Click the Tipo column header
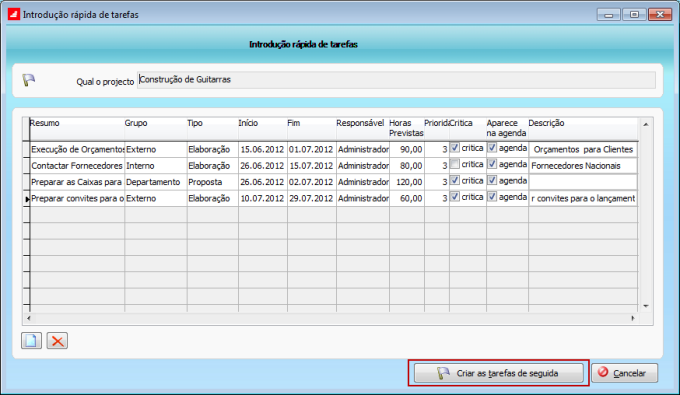This screenshot has width=680, height=395. pos(212,128)
